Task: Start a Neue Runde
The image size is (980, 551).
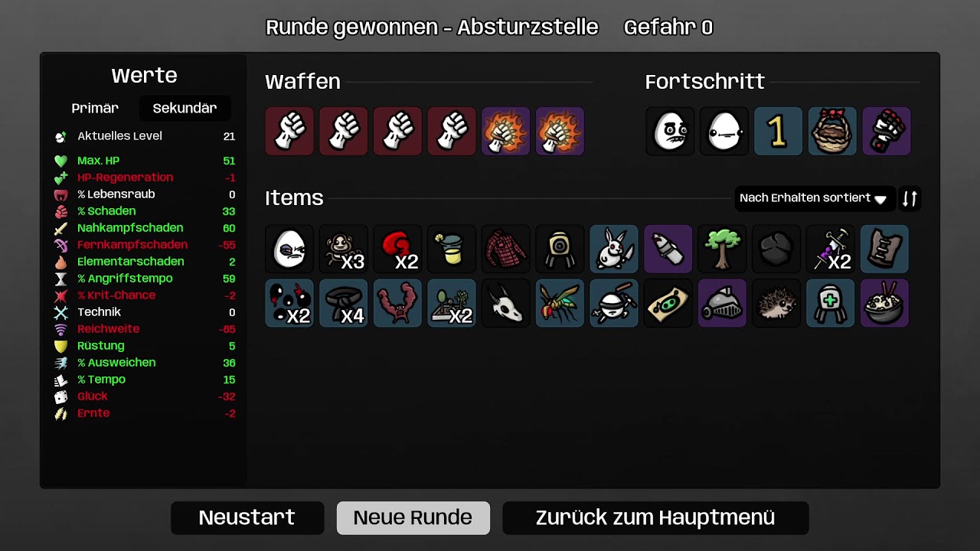Action: (413, 517)
